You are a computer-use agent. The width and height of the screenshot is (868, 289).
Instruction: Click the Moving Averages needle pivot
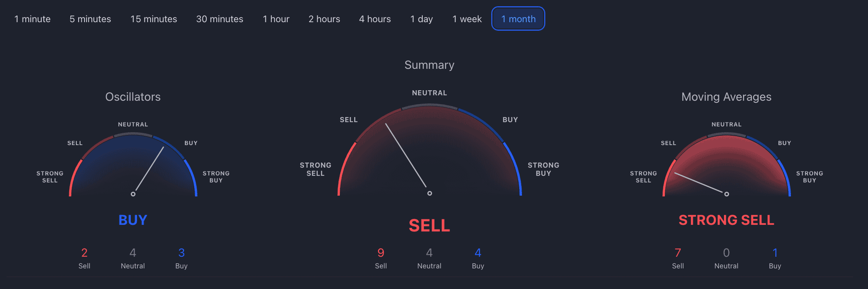pos(727,194)
